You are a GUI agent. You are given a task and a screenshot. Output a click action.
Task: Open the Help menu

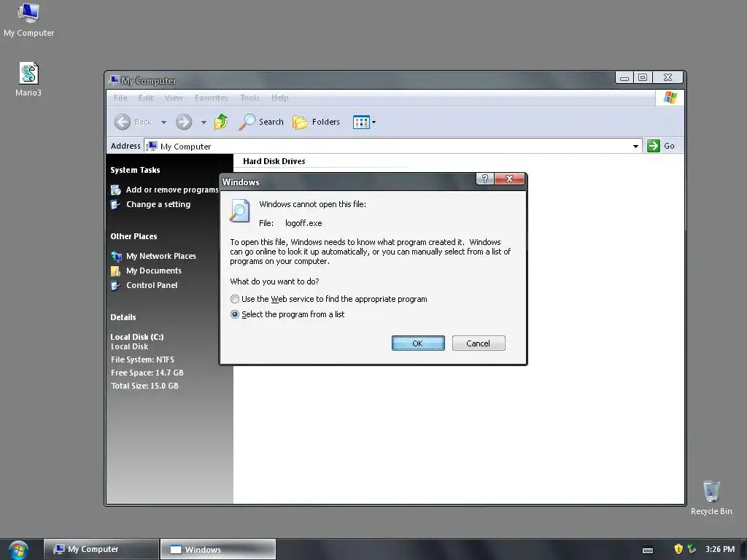tap(279, 98)
